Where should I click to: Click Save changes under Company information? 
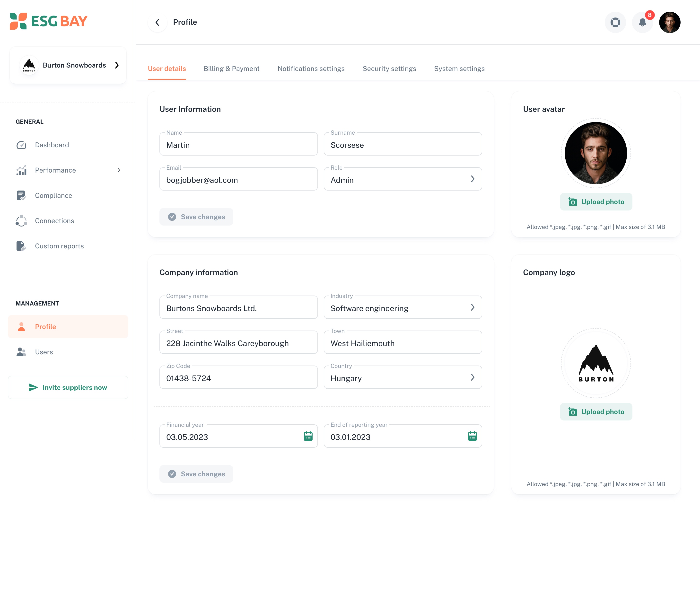pos(196,474)
